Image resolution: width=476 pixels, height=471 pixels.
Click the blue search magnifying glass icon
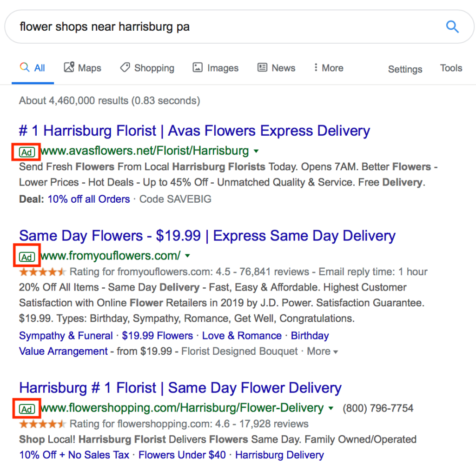click(452, 27)
